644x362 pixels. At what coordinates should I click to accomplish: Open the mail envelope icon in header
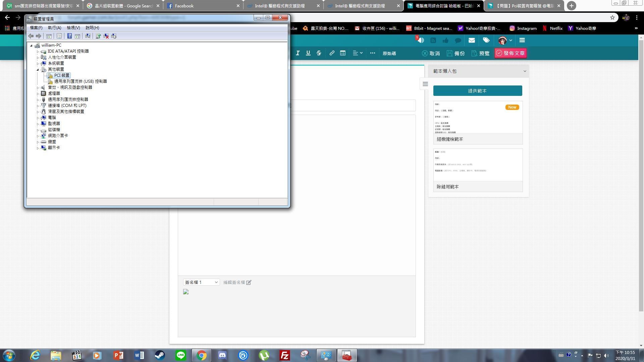472,40
